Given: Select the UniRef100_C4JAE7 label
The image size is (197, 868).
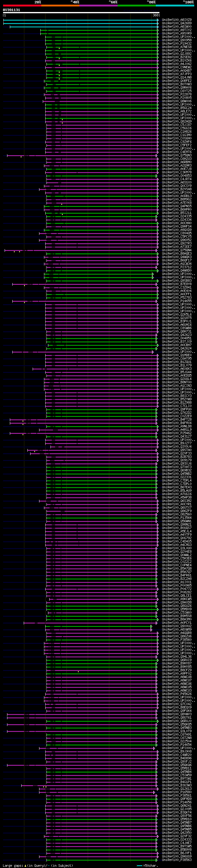Looking at the screenshot, I should point(177,843).
